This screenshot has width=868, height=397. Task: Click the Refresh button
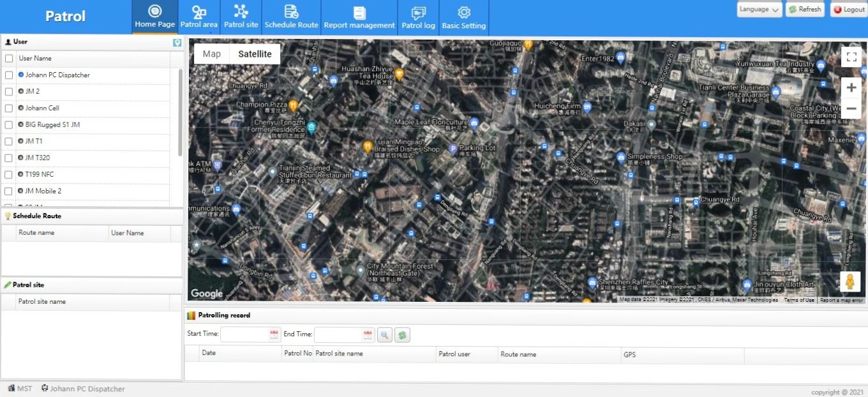805,10
